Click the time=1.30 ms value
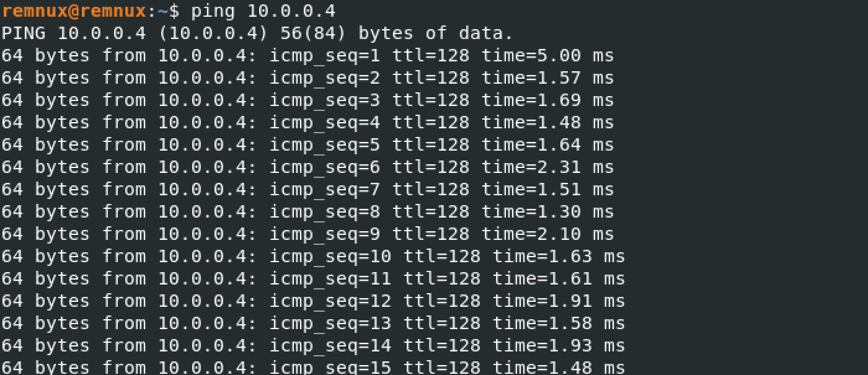Screen dimensions: 868x375 click(x=547, y=212)
